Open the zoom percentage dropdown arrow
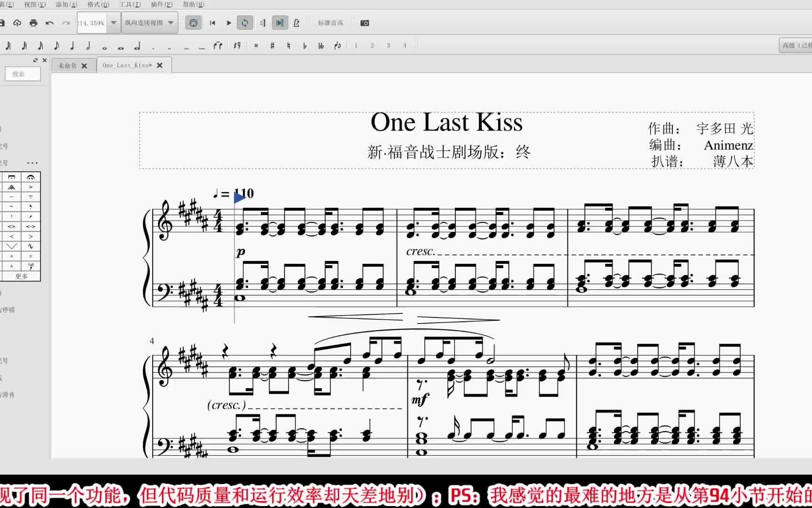The height and width of the screenshot is (508, 812). point(114,23)
